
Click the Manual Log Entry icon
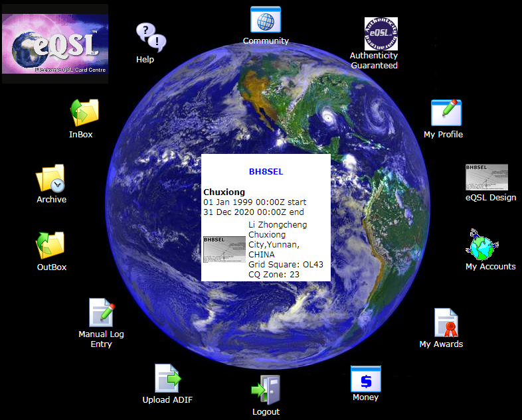(x=102, y=313)
